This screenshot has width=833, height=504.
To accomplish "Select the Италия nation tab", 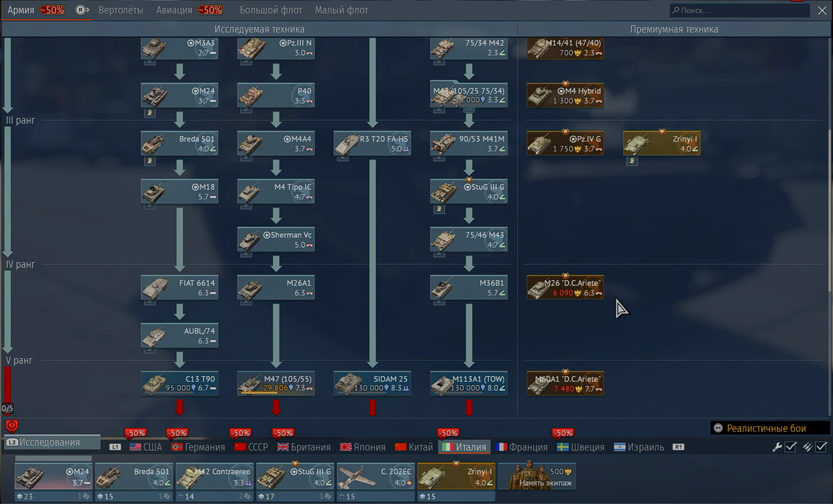I will coord(464,447).
